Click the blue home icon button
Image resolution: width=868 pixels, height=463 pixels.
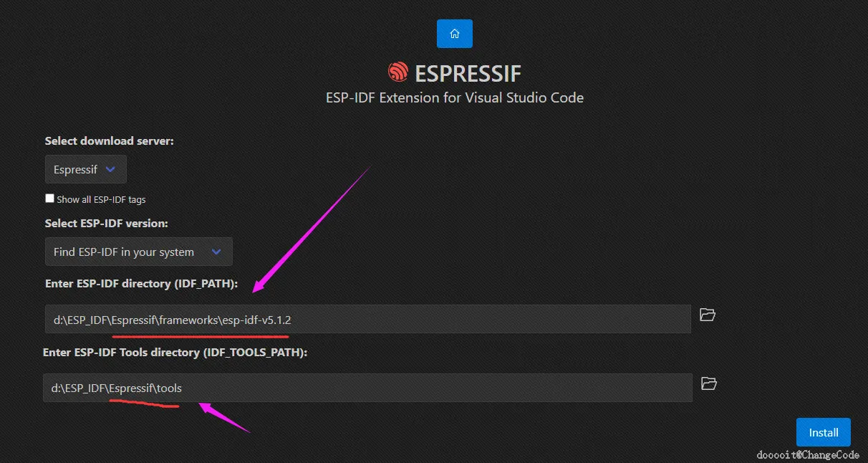click(455, 34)
